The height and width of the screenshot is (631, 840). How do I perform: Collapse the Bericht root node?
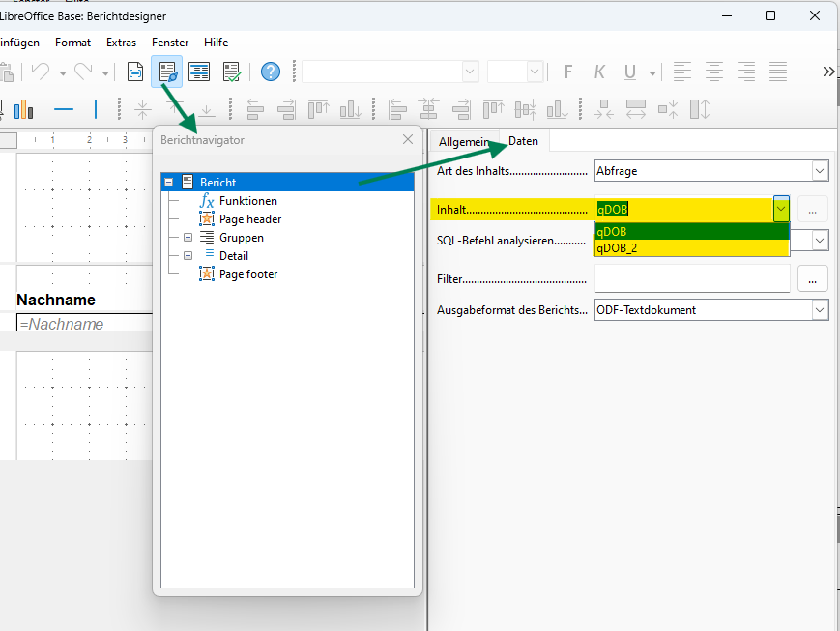click(x=169, y=182)
